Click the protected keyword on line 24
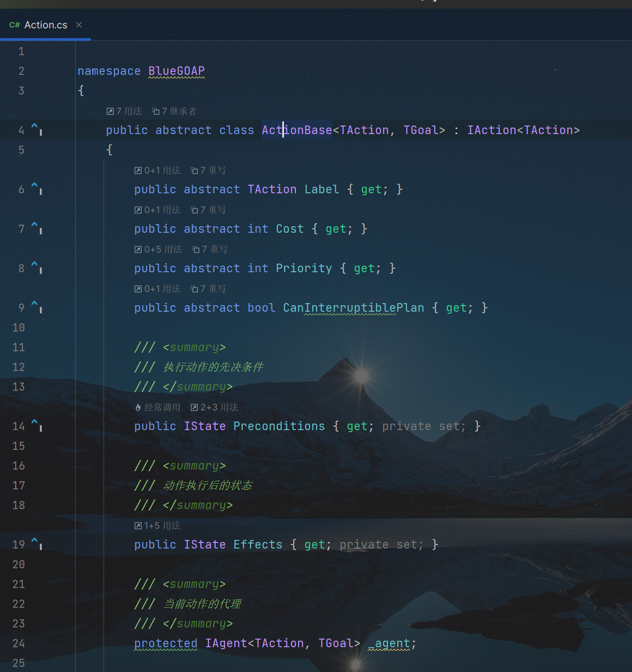Viewport: 632px width, 672px height. 166,643
